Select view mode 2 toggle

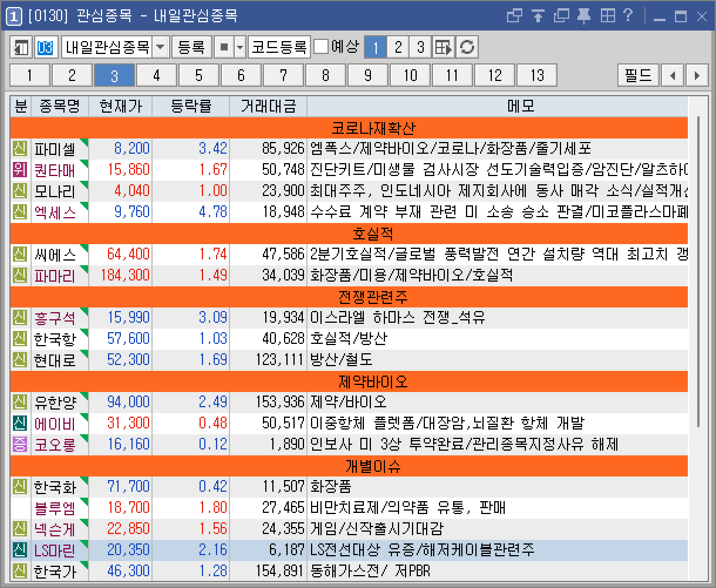coord(398,48)
